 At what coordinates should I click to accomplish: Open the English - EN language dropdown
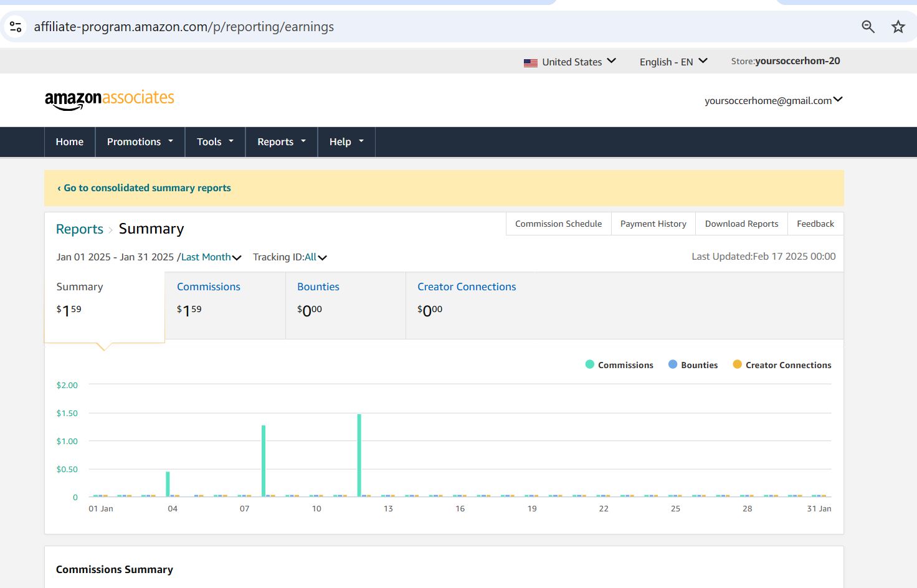pos(673,62)
